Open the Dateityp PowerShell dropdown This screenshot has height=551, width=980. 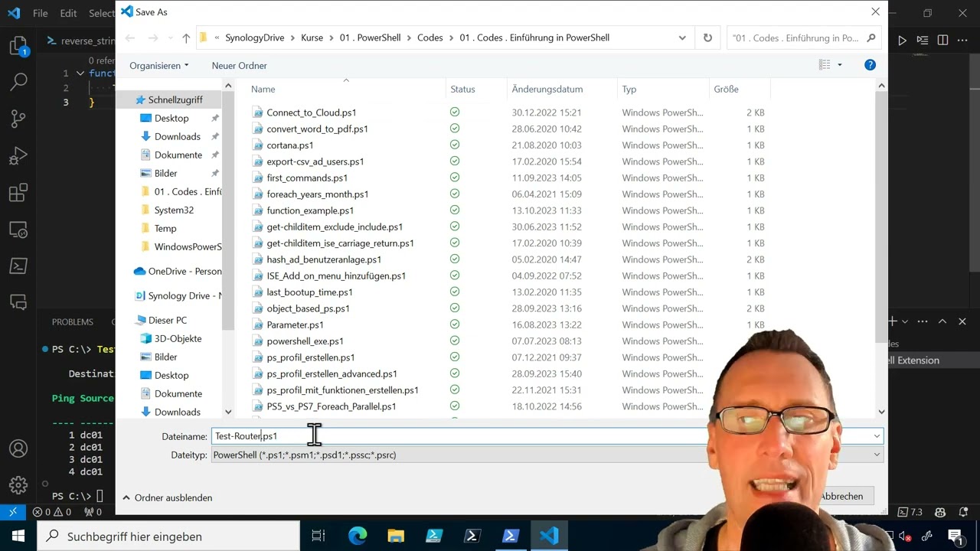click(x=547, y=455)
